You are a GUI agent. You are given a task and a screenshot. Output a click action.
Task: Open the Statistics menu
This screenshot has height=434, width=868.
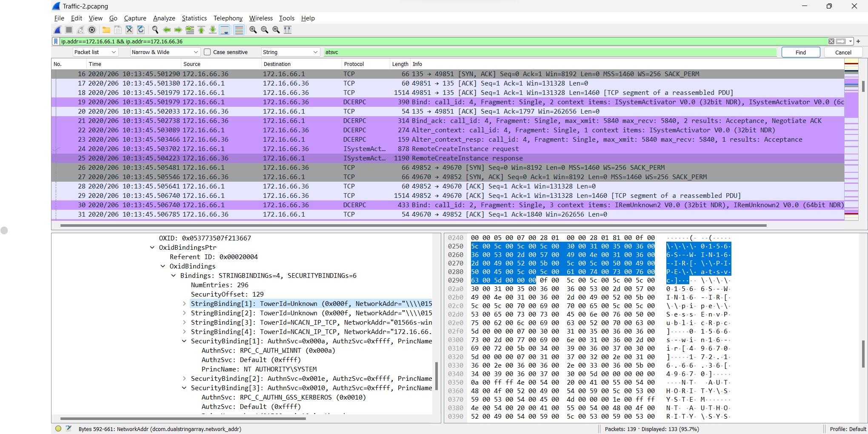tap(194, 18)
